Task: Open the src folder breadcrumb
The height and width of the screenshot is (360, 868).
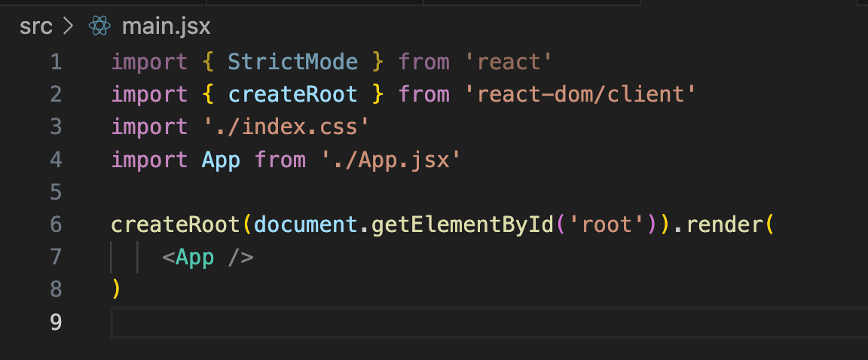Action: [x=35, y=27]
